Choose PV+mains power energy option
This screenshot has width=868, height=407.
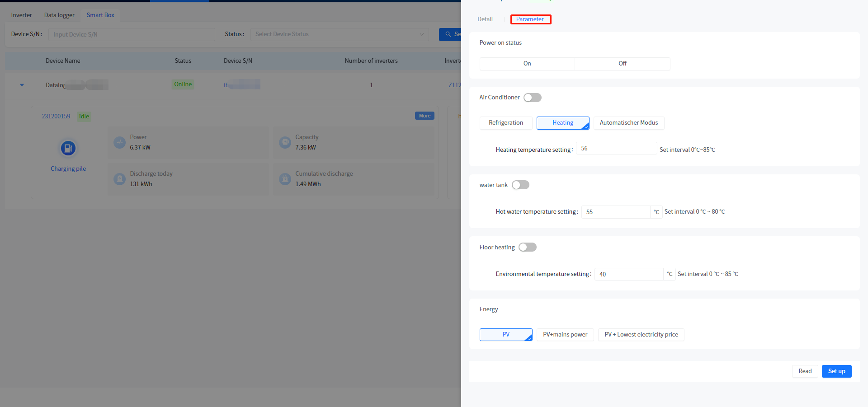(x=565, y=335)
